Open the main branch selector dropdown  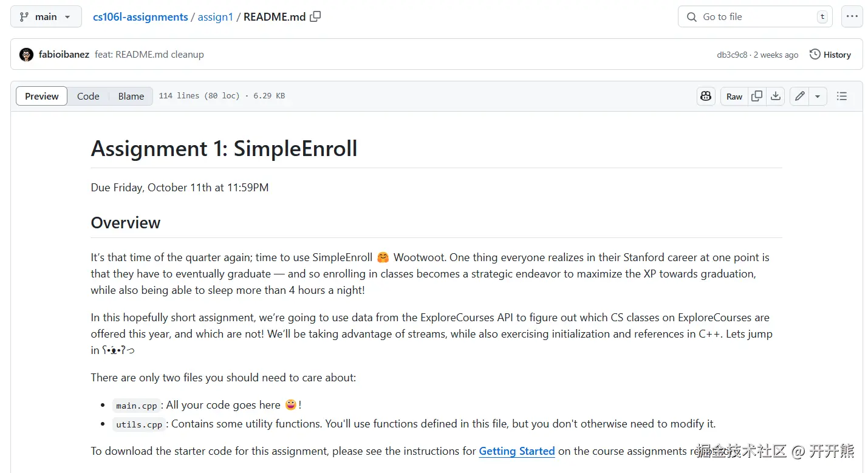46,17
